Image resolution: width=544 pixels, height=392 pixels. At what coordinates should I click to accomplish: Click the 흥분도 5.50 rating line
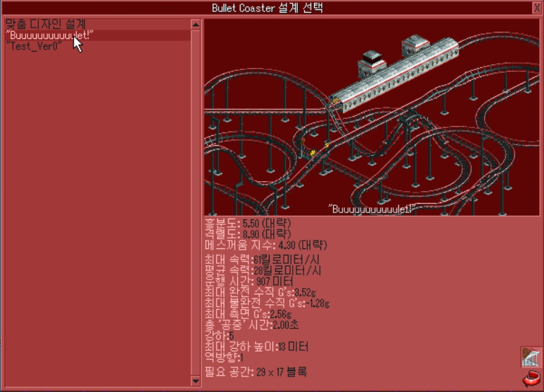tap(248, 223)
